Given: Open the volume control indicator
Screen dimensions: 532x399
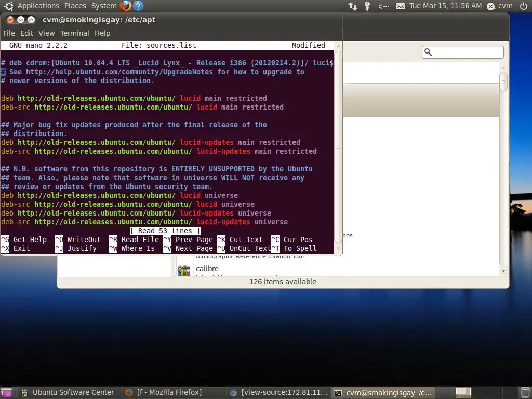Looking at the screenshot, I should point(383,6).
